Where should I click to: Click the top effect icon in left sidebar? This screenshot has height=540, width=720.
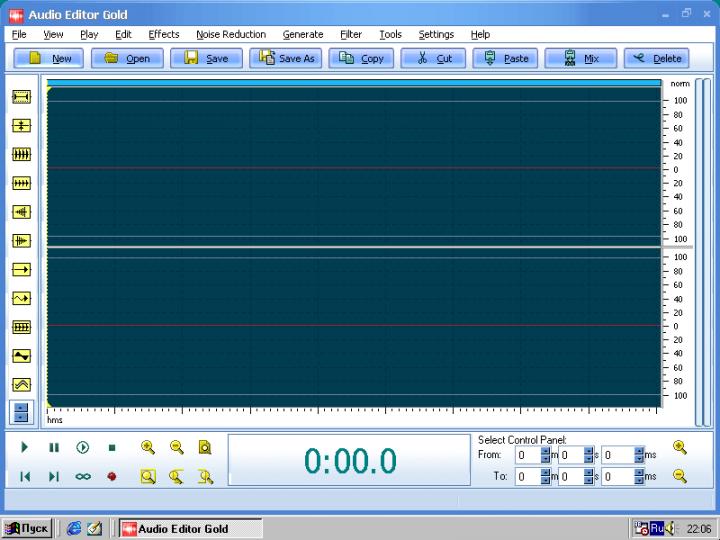(x=21, y=97)
